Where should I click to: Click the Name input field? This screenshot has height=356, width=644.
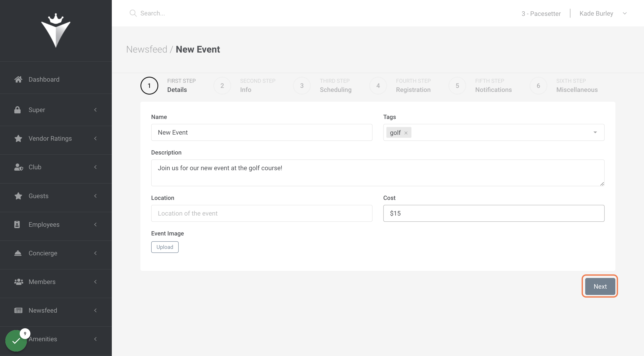tap(261, 132)
